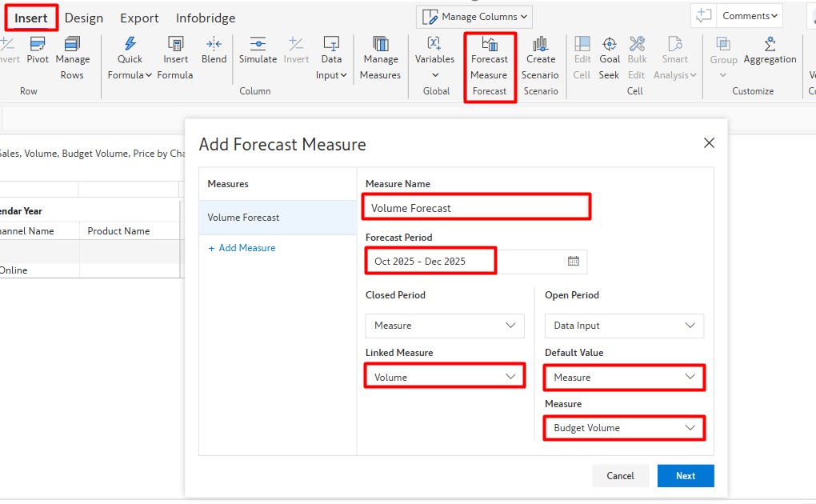The height and width of the screenshot is (504, 816).
Task: Open the Linked Measure dropdown
Action: pos(445,377)
